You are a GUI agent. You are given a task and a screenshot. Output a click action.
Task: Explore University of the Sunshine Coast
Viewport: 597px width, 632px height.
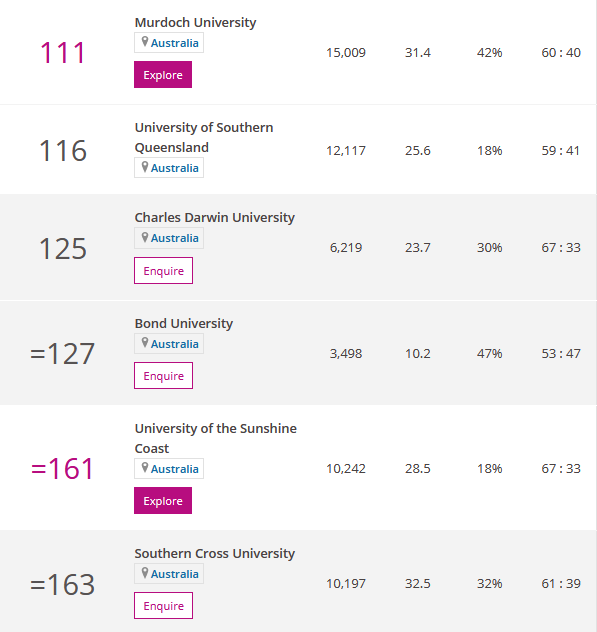coord(163,501)
